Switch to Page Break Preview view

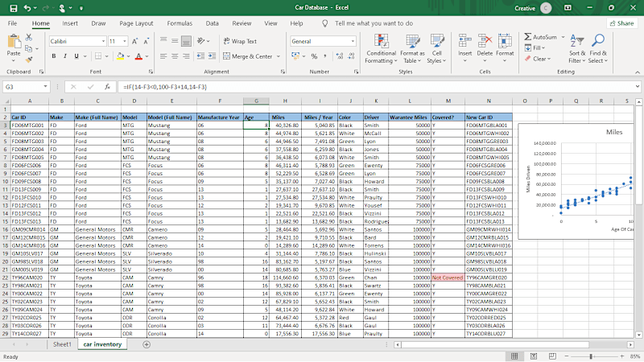pyautogui.click(x=552, y=356)
